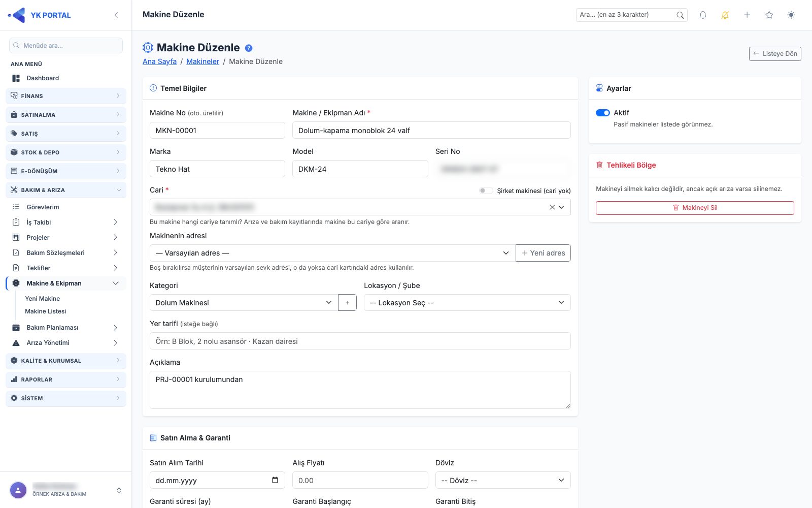Open the Kategori dropdown
812x508 pixels.
pos(244,303)
